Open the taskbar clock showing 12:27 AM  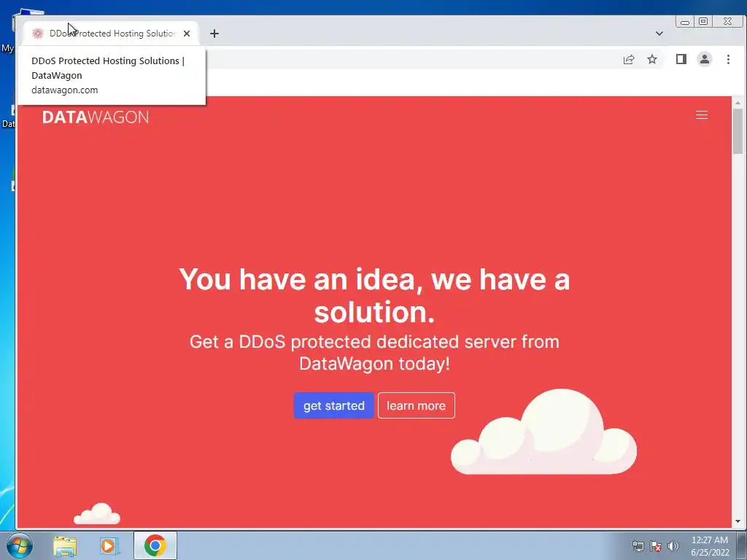[710, 546]
